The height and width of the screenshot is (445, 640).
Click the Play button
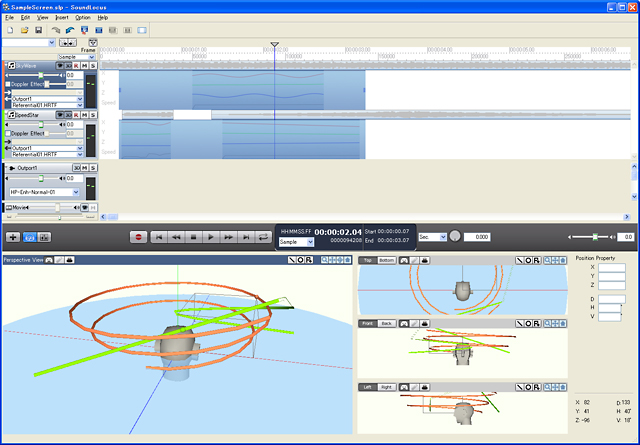point(211,237)
